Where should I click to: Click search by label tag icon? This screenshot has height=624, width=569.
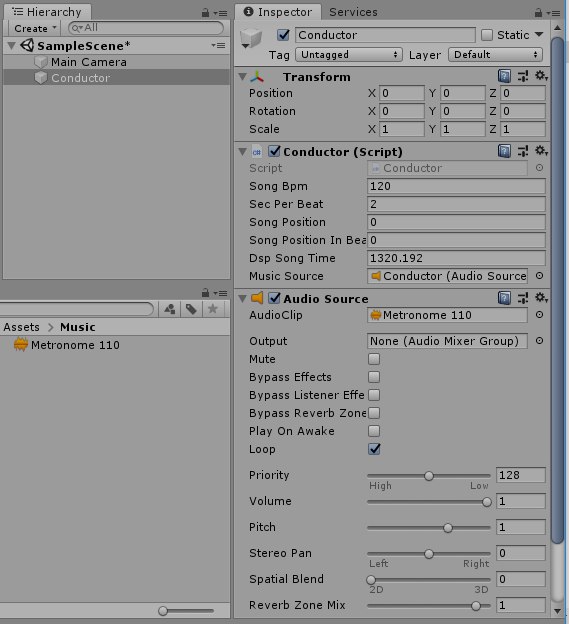click(191, 309)
